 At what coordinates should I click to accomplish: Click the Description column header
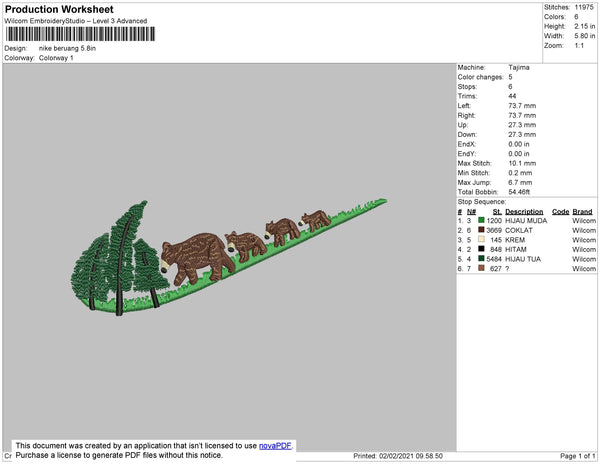[x=524, y=211]
